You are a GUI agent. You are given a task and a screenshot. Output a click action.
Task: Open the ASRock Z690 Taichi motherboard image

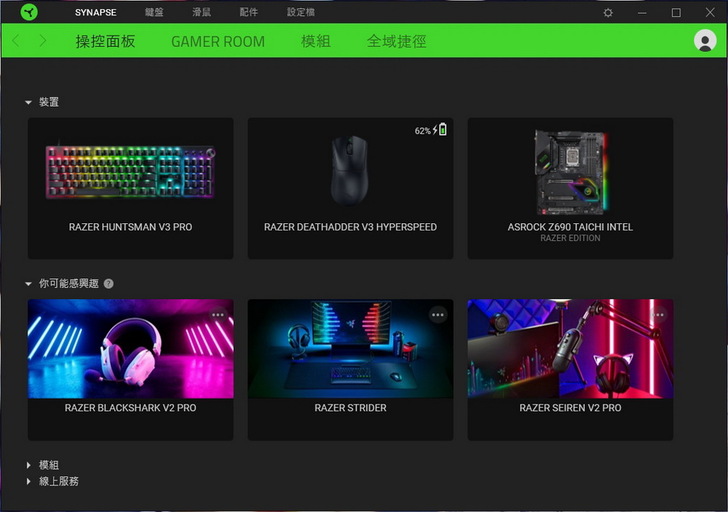coord(570,172)
